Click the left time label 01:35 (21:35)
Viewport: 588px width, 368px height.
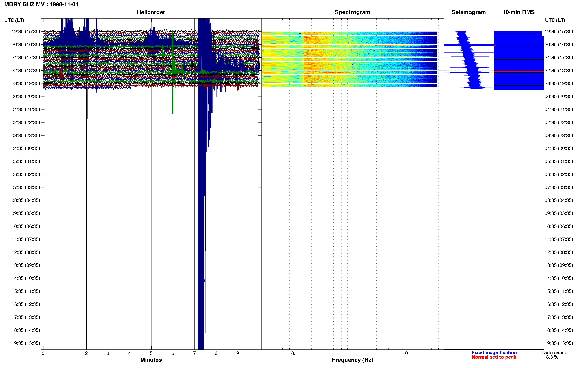pyautogui.click(x=26, y=109)
